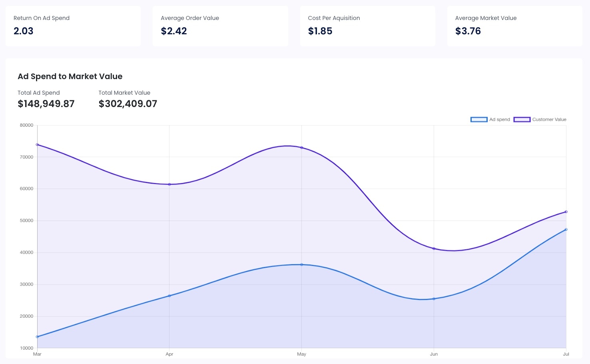
Task: Click the Customer Value data point for Apr
Action: 169,184
